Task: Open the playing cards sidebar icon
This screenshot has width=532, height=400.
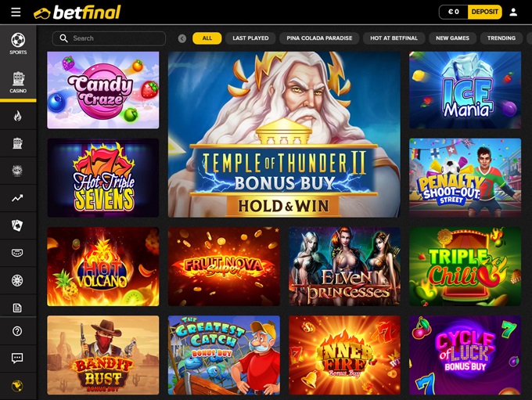Action: tap(18, 225)
